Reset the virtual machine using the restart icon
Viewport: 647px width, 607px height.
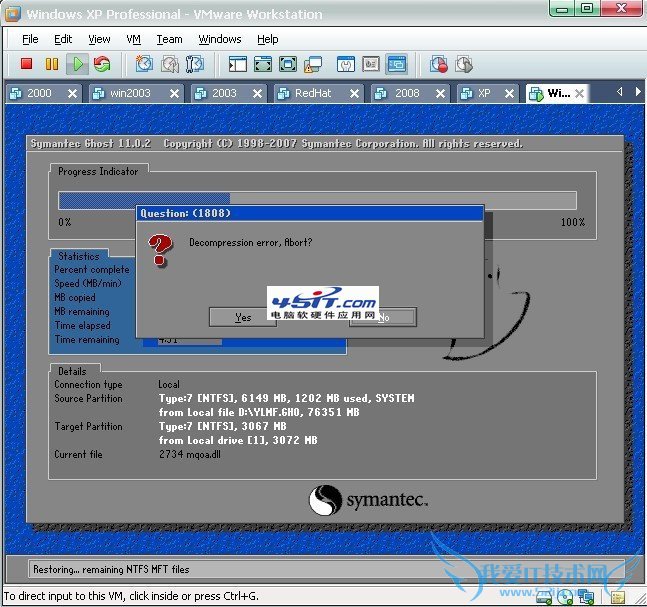[x=102, y=64]
